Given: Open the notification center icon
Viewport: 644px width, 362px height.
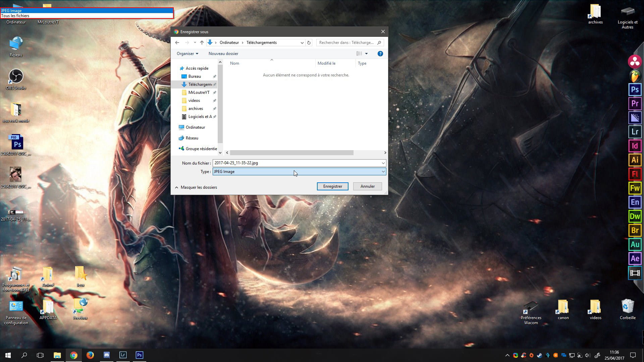Looking at the screenshot, I should click(633, 355).
